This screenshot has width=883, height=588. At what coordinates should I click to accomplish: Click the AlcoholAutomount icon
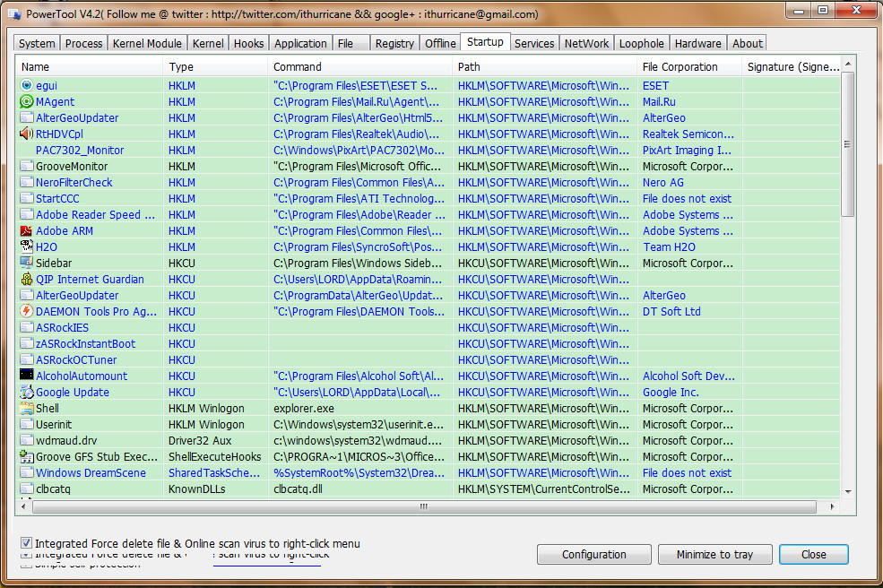tap(27, 376)
